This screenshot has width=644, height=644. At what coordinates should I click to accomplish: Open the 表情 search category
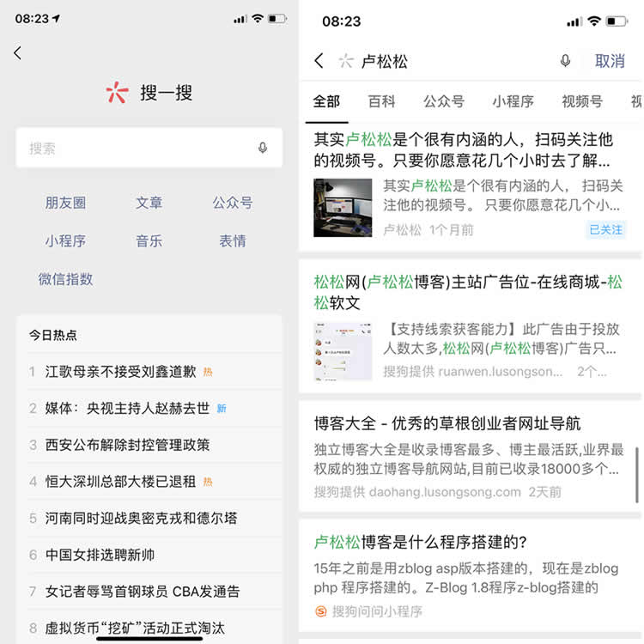pos(233,240)
